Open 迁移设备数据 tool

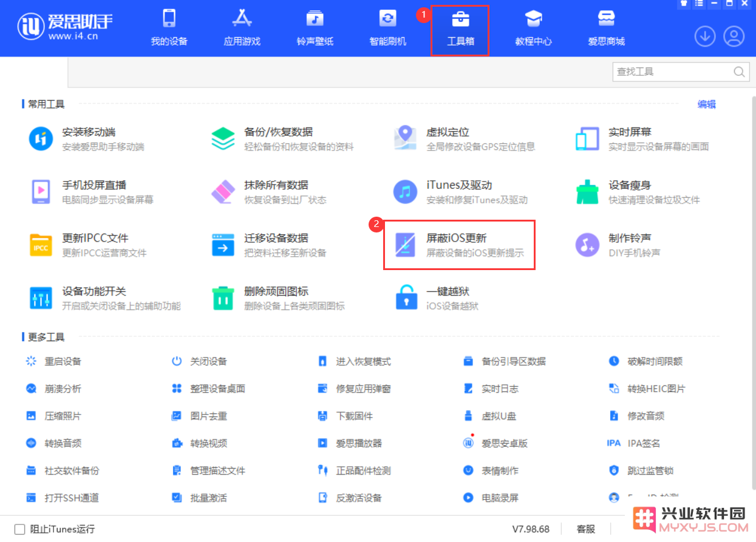pyautogui.click(x=268, y=245)
